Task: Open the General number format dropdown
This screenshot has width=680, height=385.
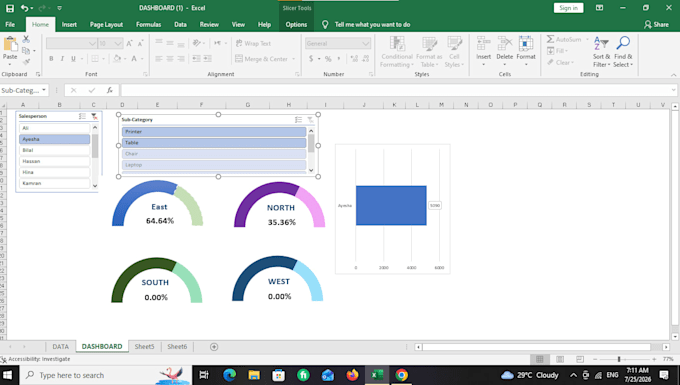Action: (366, 43)
